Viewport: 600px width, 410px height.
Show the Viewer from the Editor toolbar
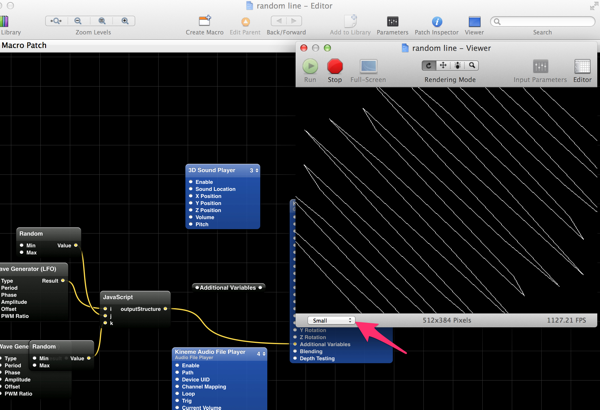pyautogui.click(x=474, y=21)
